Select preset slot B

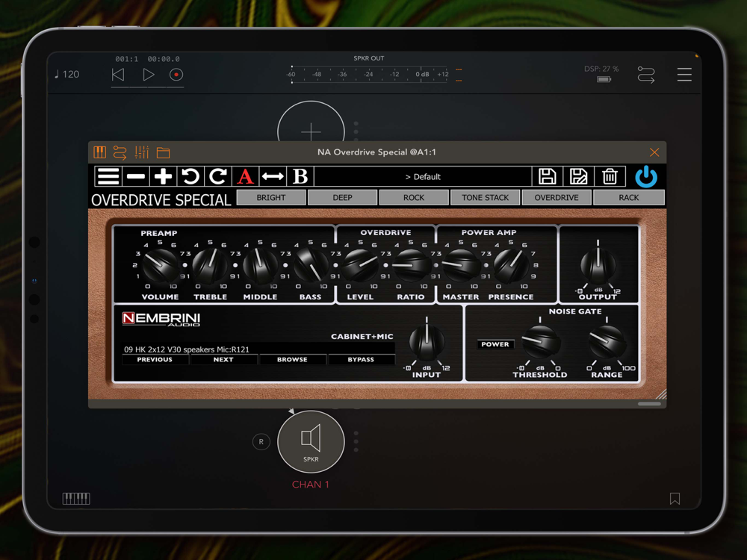(300, 177)
